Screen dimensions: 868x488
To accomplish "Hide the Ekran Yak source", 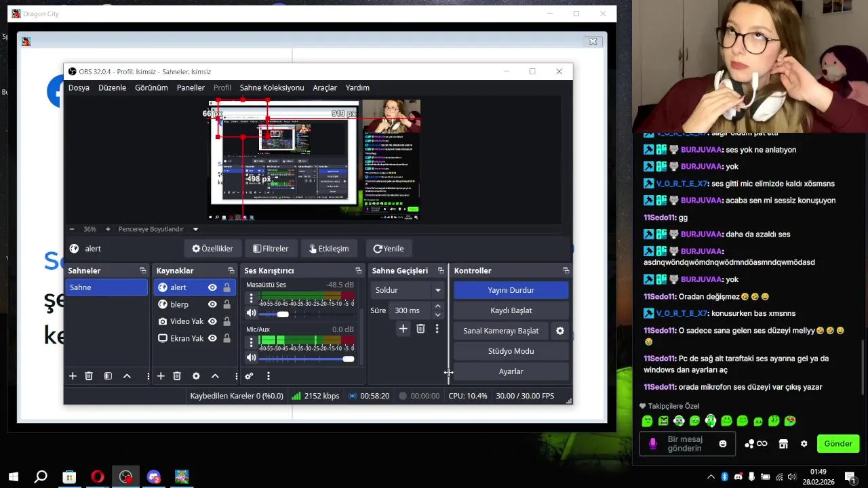I will click(x=212, y=338).
